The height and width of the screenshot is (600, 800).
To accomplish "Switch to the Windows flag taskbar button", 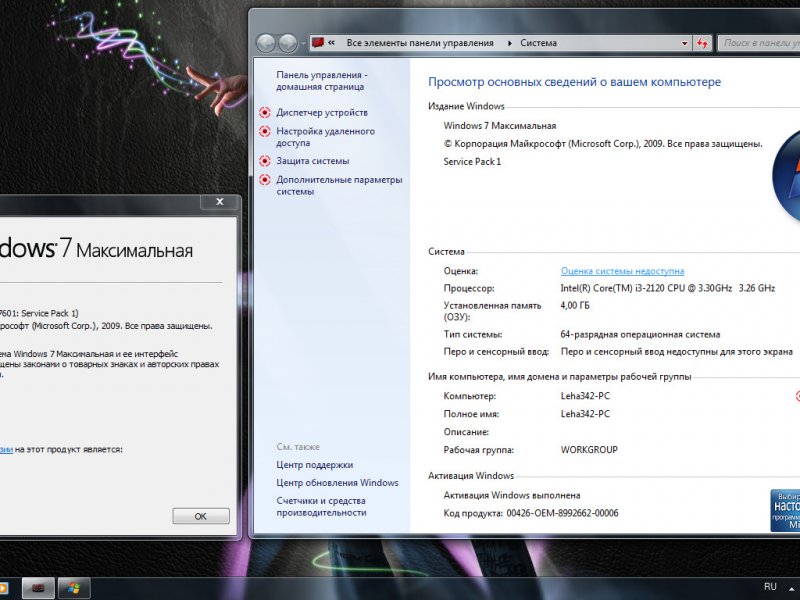I will coord(74,588).
